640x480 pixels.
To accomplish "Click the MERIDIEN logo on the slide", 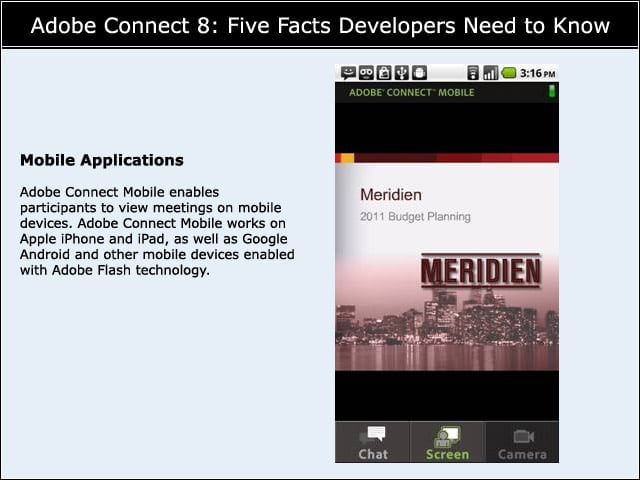I will click(x=480, y=271).
